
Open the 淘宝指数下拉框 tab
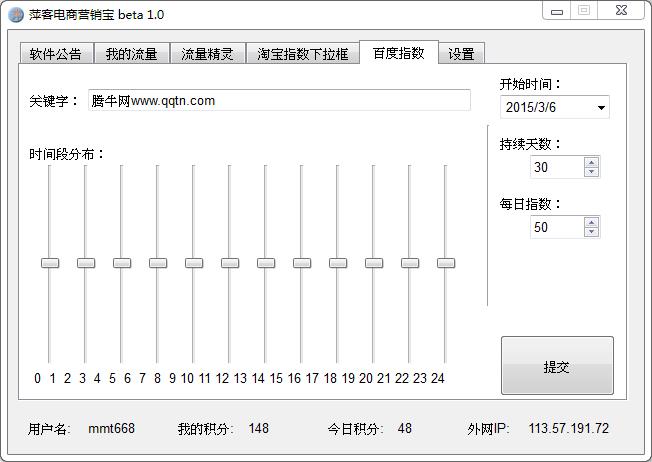(303, 54)
